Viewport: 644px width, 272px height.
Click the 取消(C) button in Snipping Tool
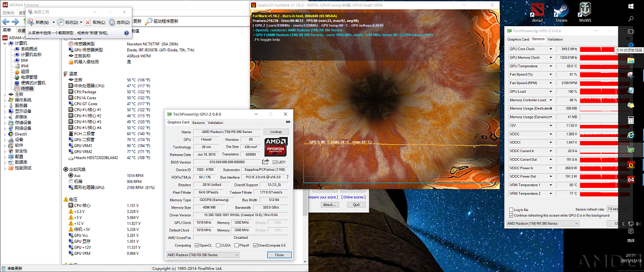tap(96, 22)
